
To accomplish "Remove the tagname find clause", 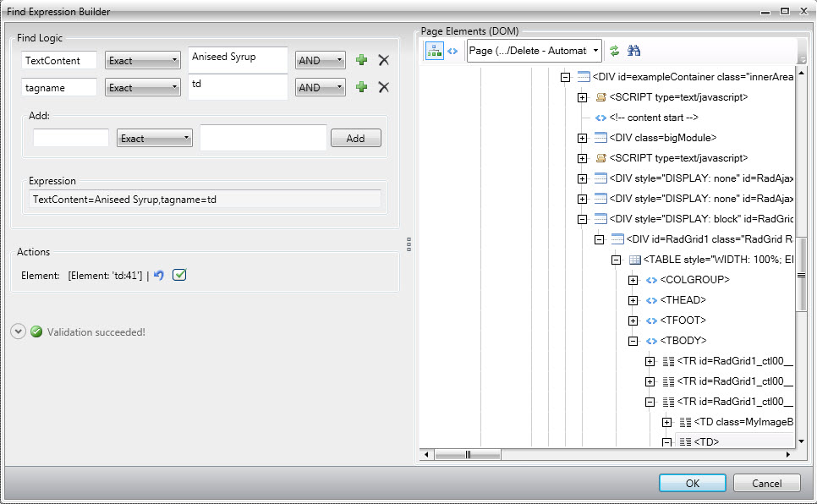I will click(383, 87).
